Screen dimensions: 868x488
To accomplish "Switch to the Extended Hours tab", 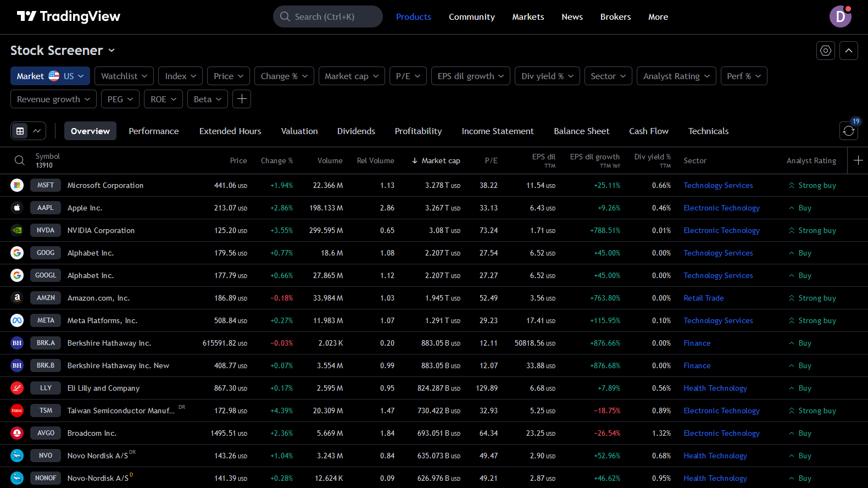I will [x=230, y=131].
